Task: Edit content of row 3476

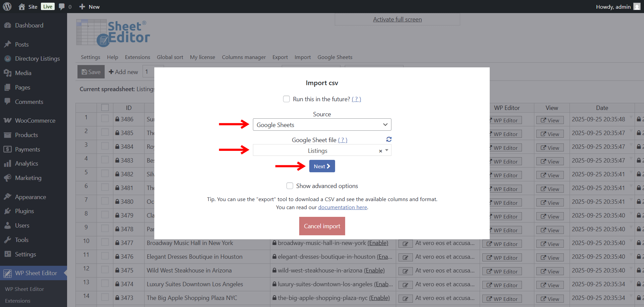Action: [x=405, y=257]
